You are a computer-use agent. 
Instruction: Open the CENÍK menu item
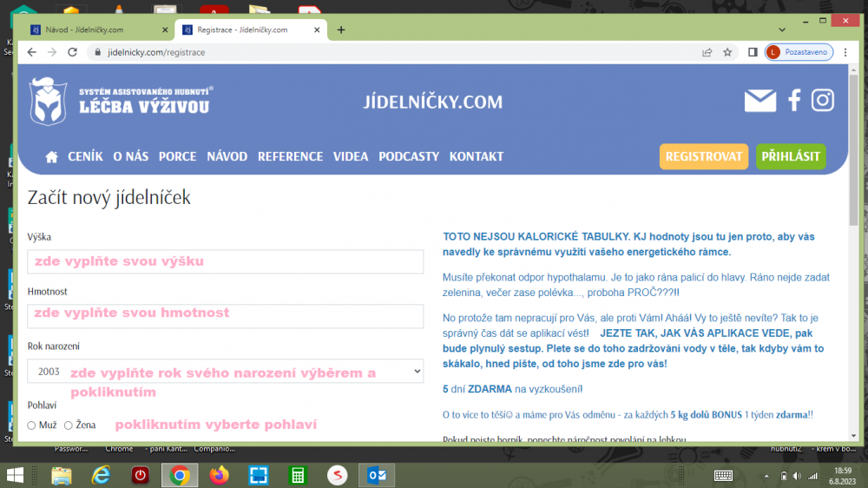(85, 157)
